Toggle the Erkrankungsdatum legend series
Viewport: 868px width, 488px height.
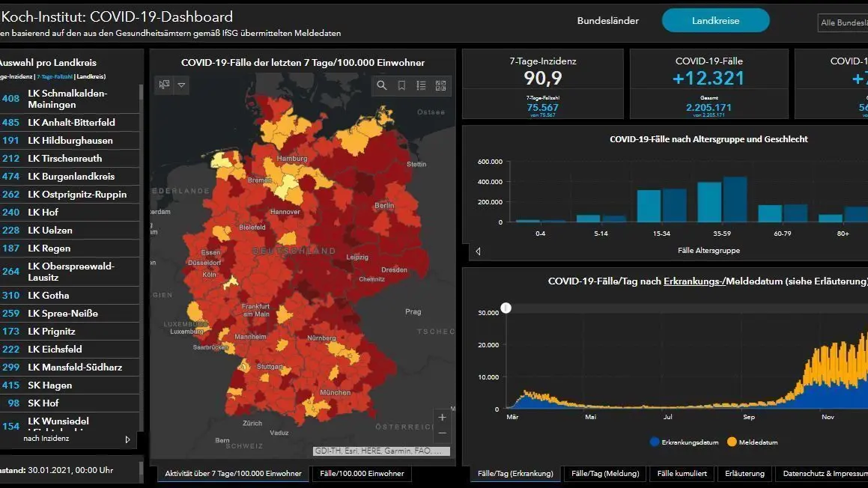click(x=685, y=442)
